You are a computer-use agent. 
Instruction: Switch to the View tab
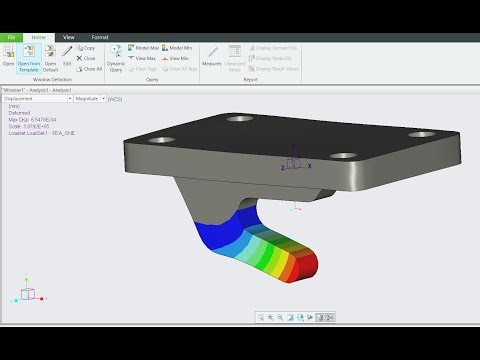pos(69,37)
